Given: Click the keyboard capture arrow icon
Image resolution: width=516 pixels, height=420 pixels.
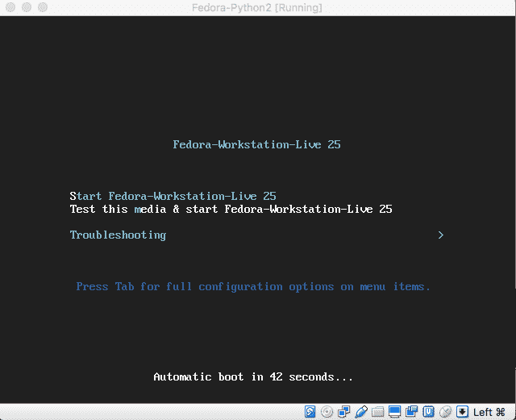Looking at the screenshot, I should pos(462,411).
